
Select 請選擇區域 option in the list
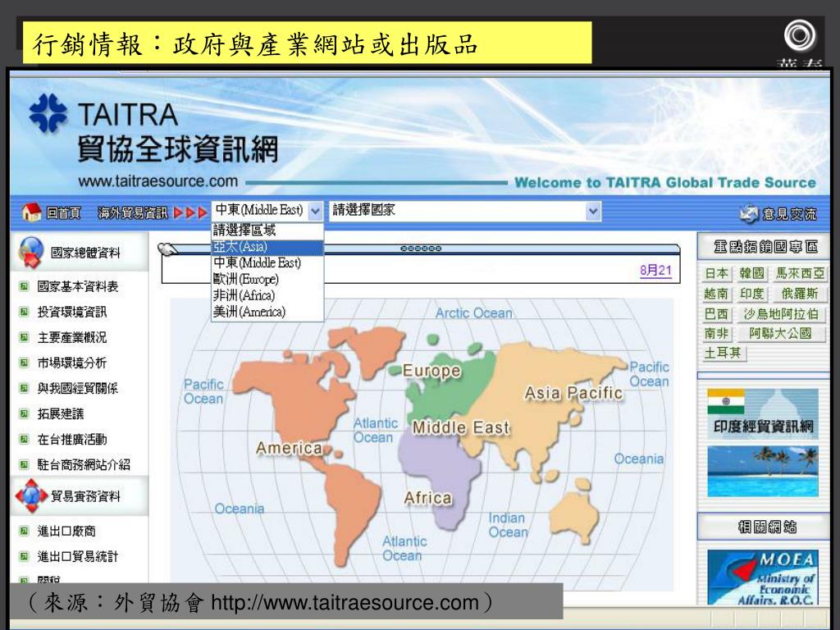[x=267, y=231]
